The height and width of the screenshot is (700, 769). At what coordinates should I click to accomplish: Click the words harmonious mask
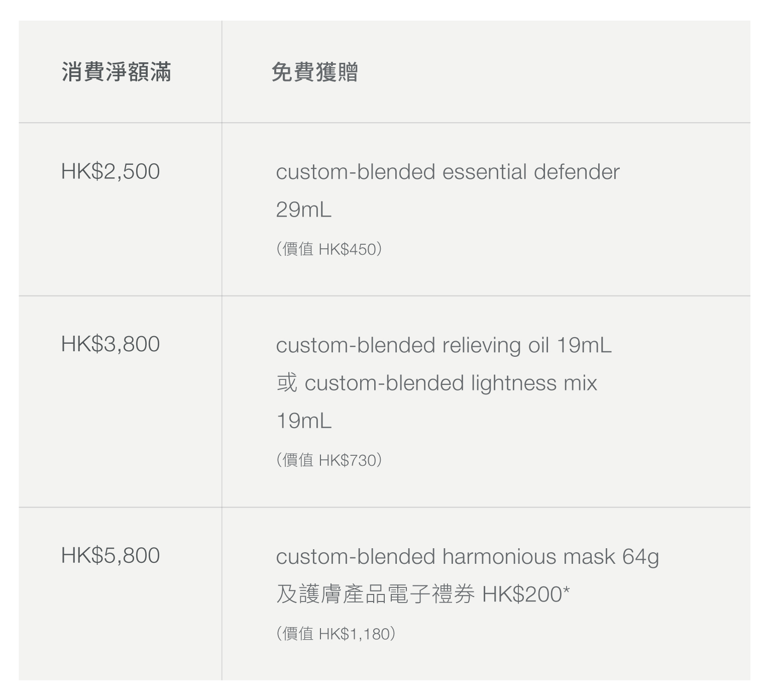click(528, 557)
